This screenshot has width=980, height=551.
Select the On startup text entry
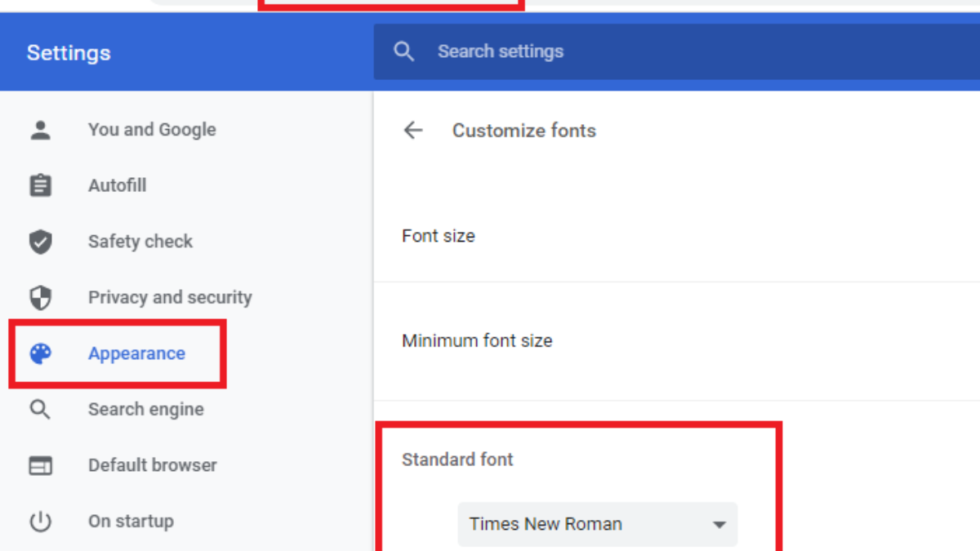(x=131, y=522)
